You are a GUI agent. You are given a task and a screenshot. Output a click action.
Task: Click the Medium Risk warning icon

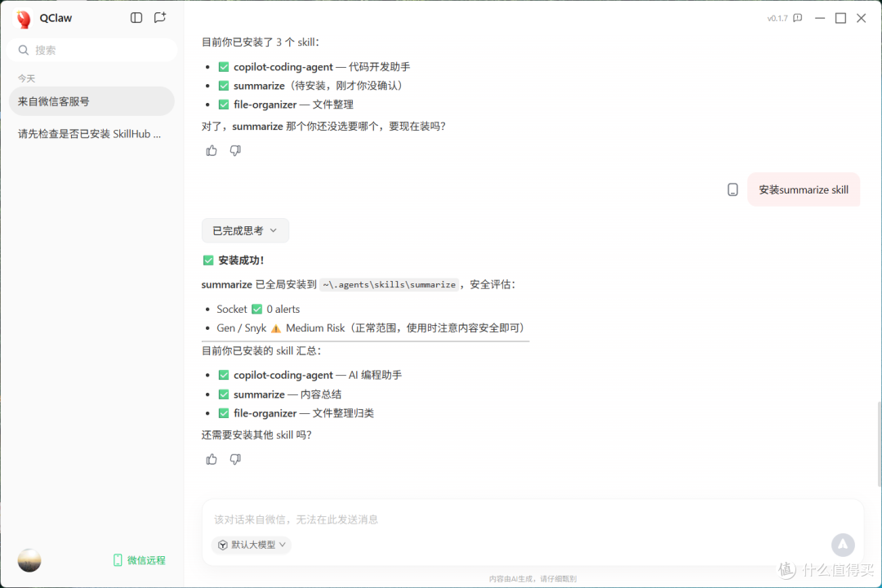point(276,328)
